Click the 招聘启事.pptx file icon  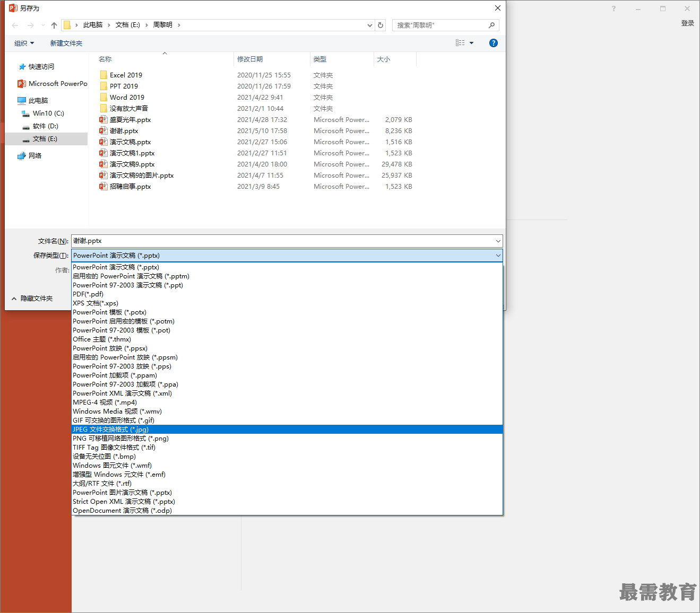tap(103, 186)
